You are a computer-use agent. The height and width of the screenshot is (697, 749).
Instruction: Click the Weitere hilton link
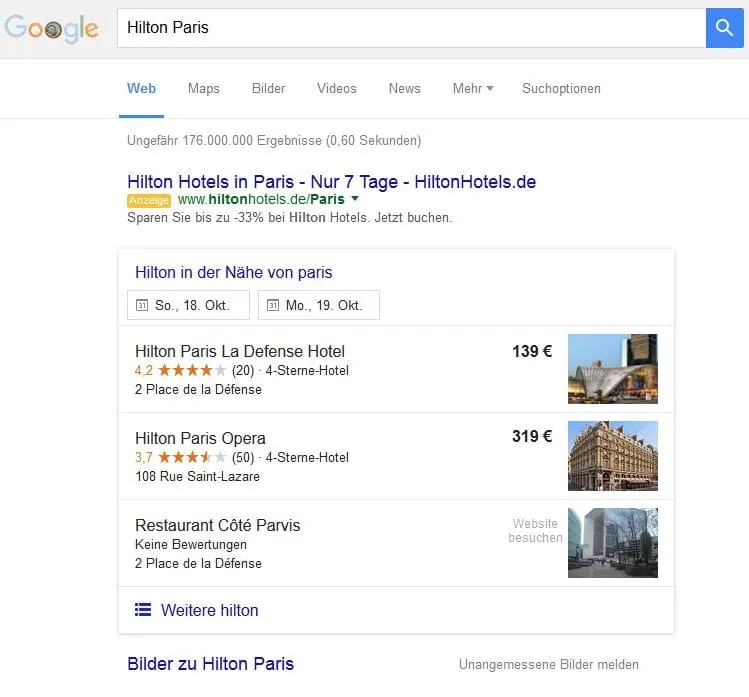click(x=209, y=610)
